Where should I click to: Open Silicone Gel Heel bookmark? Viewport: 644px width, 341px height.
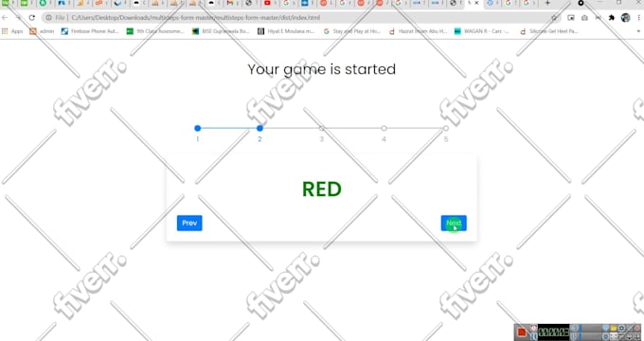click(548, 31)
